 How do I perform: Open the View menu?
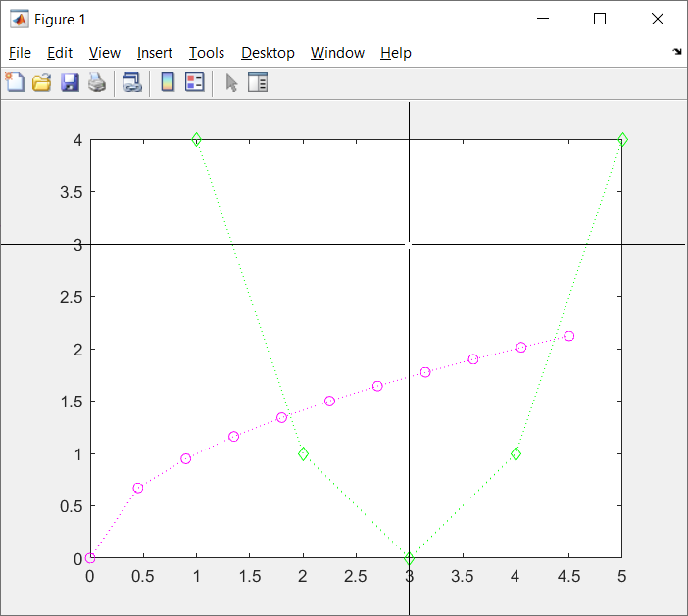(x=105, y=53)
